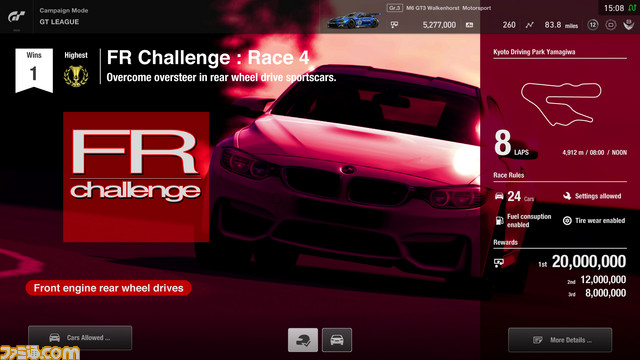Click the Front engine rear wheel drives tag

tap(109, 288)
